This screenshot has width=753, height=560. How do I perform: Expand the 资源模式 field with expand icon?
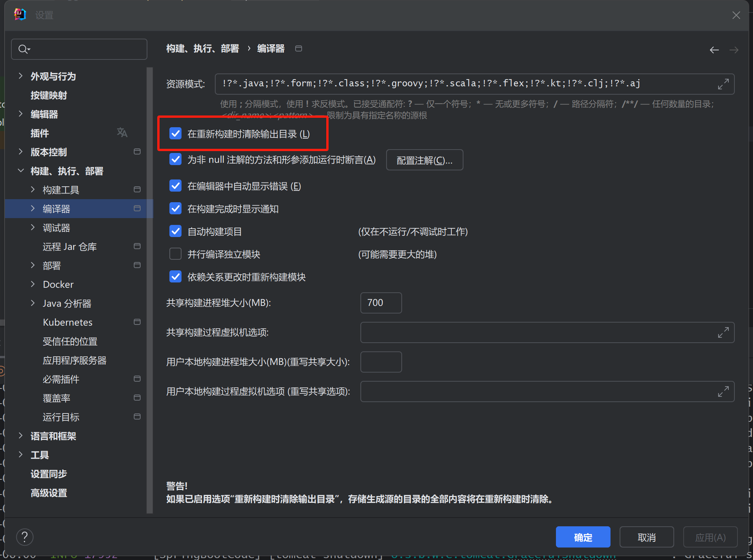click(723, 84)
